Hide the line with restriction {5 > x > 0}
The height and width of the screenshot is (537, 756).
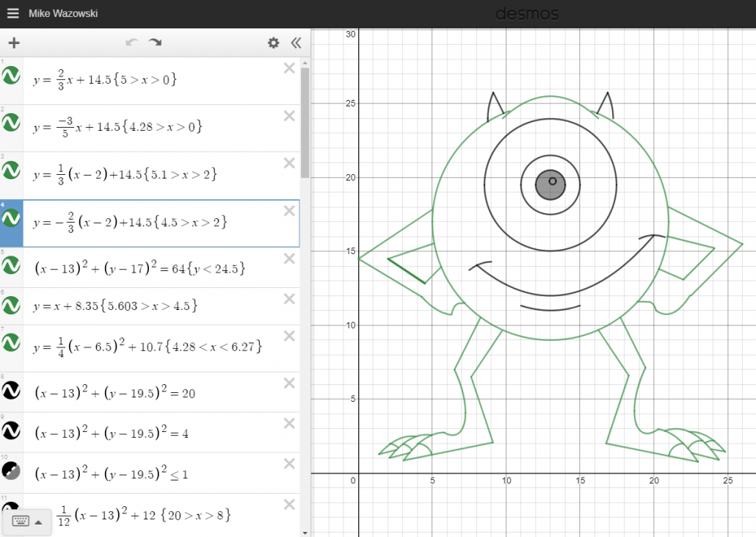[11, 75]
